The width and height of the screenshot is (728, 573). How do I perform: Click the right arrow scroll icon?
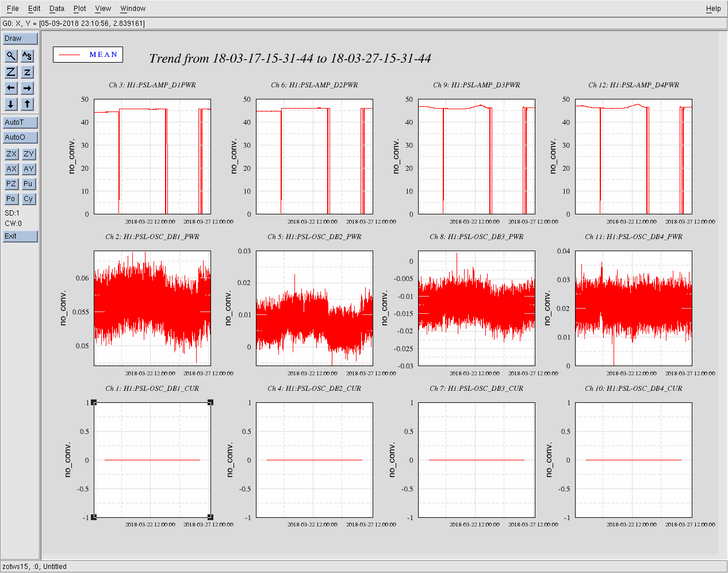(x=27, y=88)
